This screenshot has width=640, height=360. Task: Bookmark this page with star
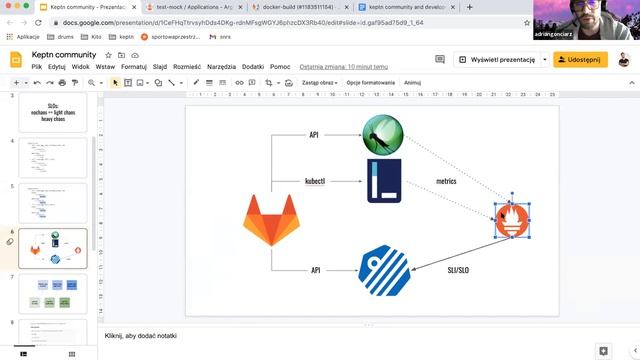[x=527, y=23]
